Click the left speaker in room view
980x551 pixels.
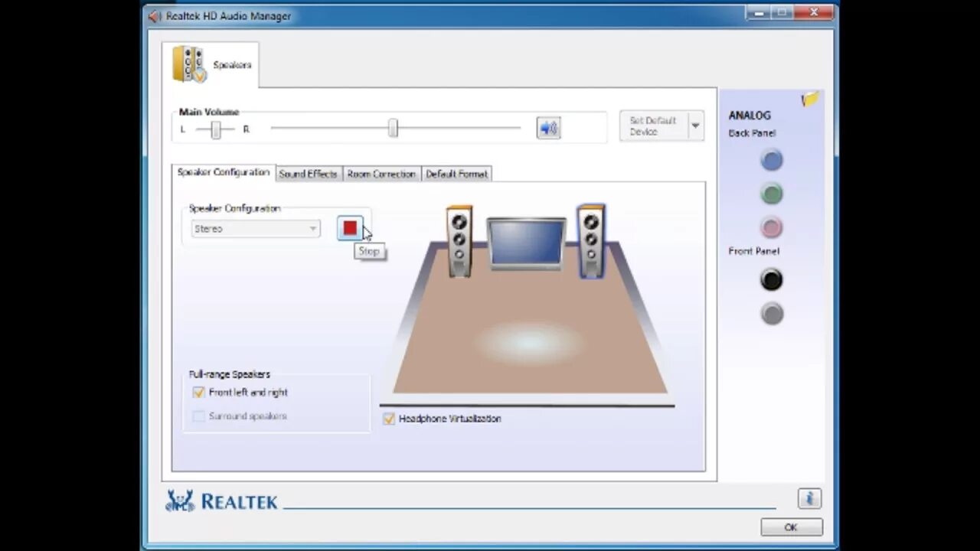coord(459,241)
